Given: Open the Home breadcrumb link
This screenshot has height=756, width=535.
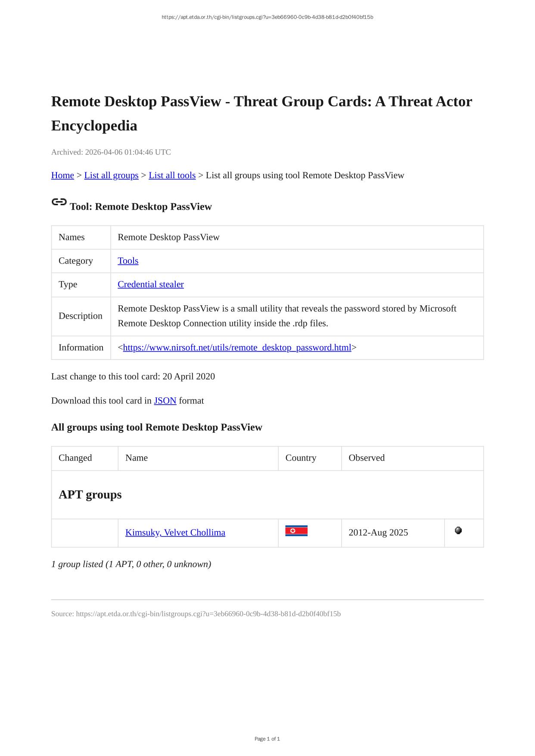Looking at the screenshot, I should (62, 175).
